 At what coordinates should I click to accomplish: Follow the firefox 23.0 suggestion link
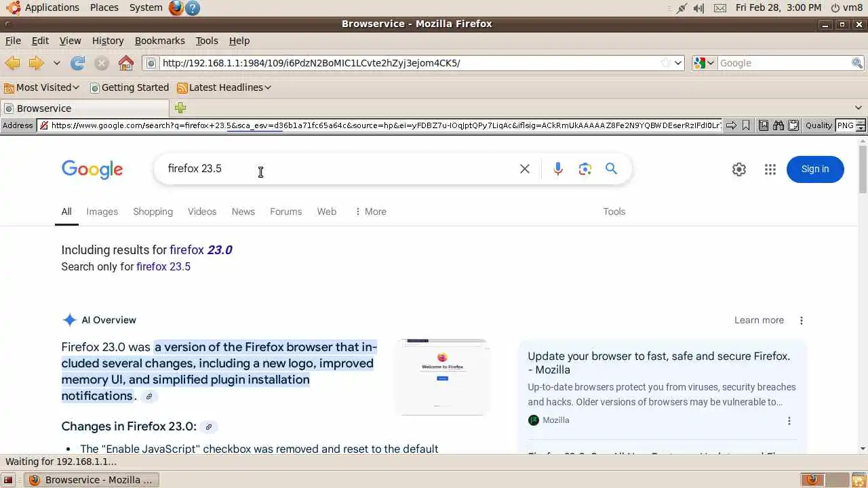pyautogui.click(x=201, y=250)
